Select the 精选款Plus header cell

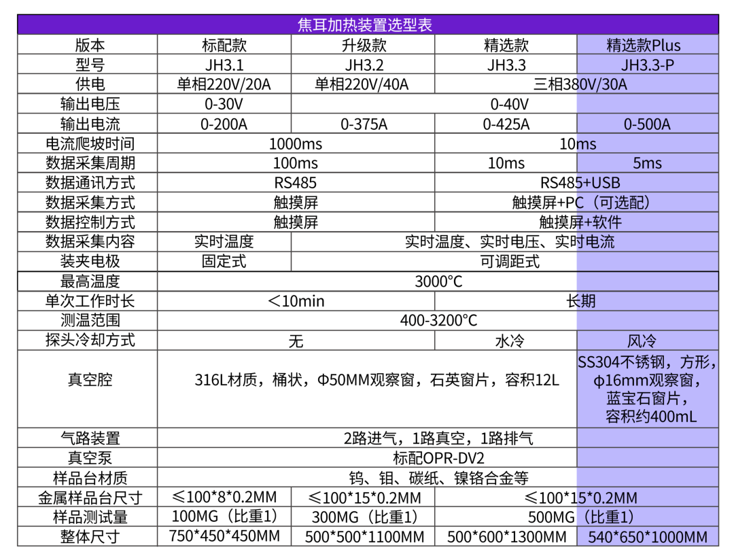pyautogui.click(x=647, y=45)
